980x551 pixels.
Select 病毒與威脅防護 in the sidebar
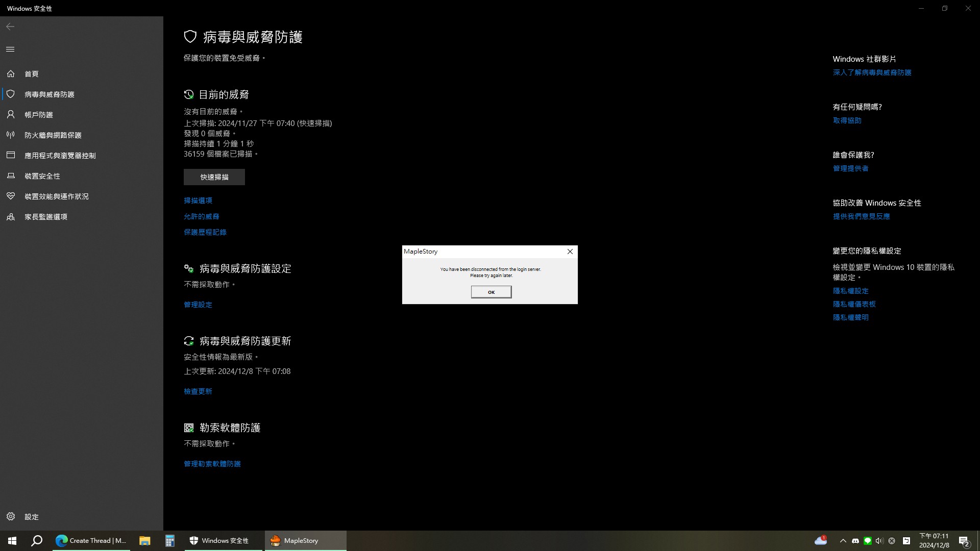tap(82, 94)
